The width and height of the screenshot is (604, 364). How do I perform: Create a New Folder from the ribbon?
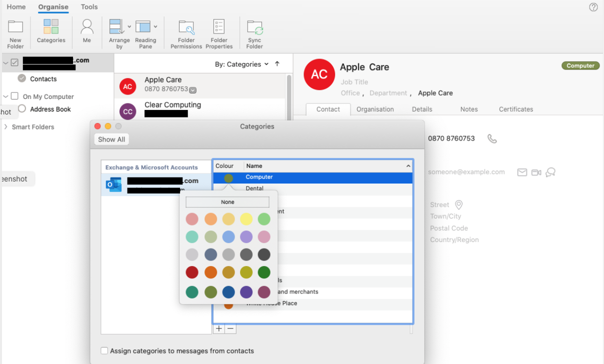(15, 34)
